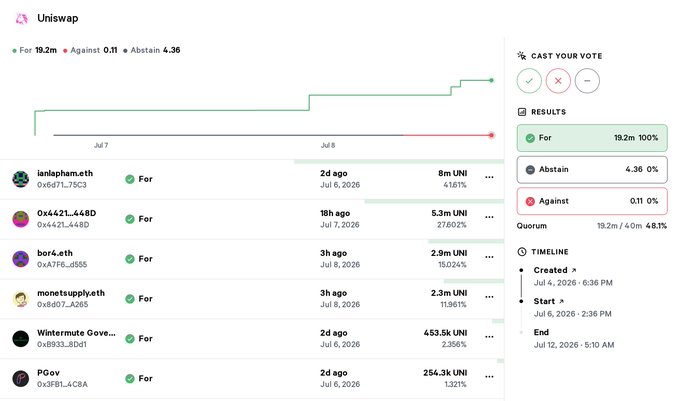The height and width of the screenshot is (401, 680).
Task: Click the bor4.eth avatar
Action: pyautogui.click(x=20, y=259)
